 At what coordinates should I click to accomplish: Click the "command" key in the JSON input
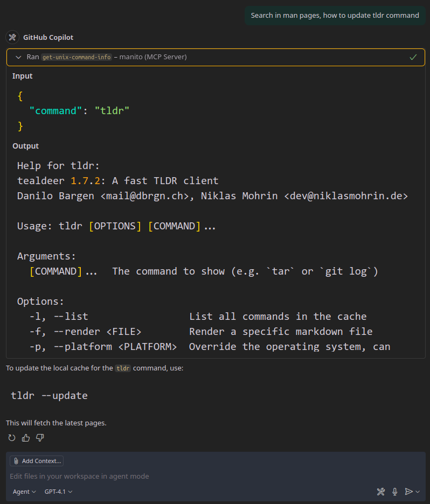[x=56, y=111]
